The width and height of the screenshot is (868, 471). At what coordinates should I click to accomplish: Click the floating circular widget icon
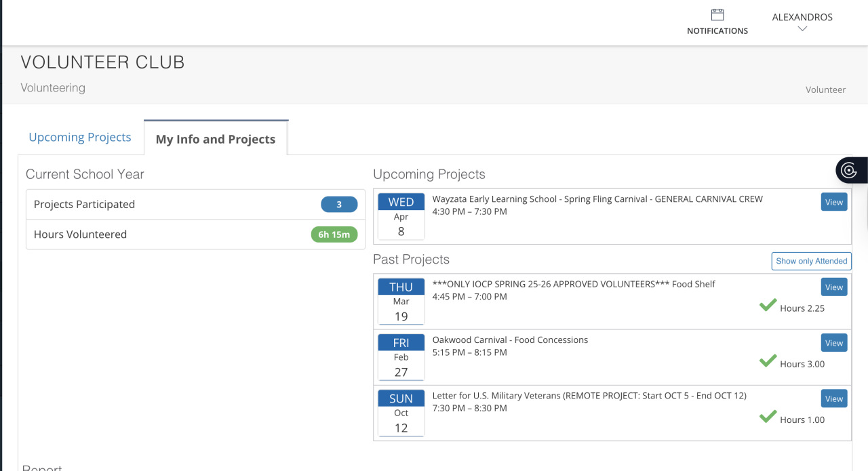[x=849, y=170]
